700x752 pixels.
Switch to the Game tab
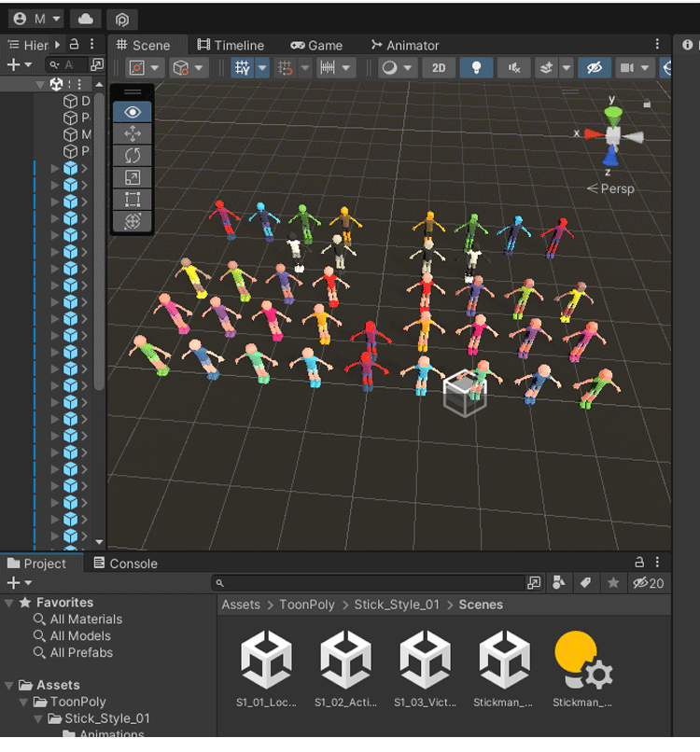pos(316,45)
